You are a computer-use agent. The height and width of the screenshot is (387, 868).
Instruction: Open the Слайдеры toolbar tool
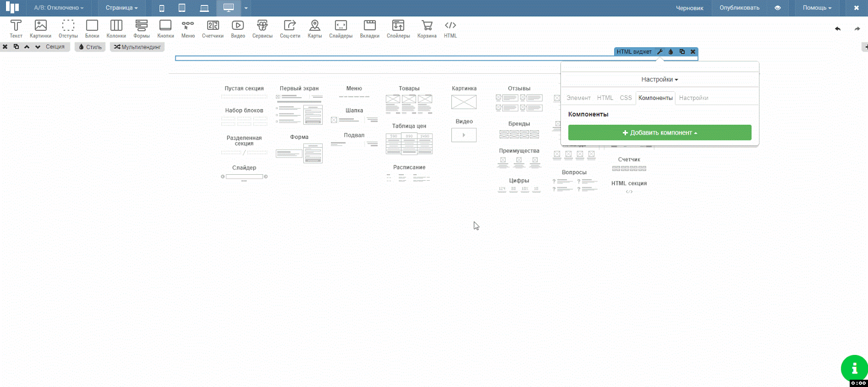click(x=341, y=29)
